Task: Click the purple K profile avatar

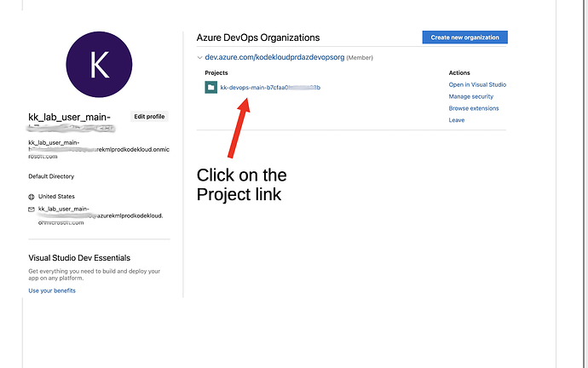Action: [99, 65]
